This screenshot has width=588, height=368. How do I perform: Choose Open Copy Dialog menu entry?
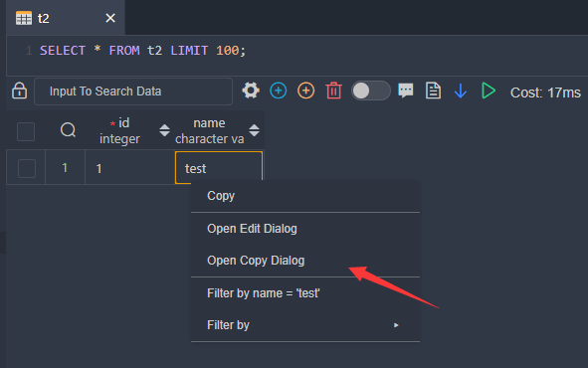tap(305, 261)
